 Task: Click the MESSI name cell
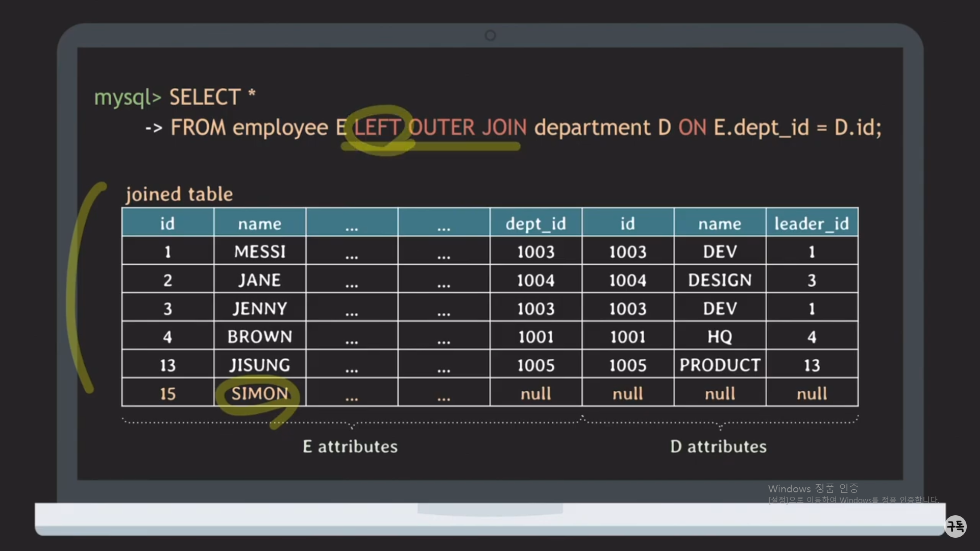tap(260, 252)
